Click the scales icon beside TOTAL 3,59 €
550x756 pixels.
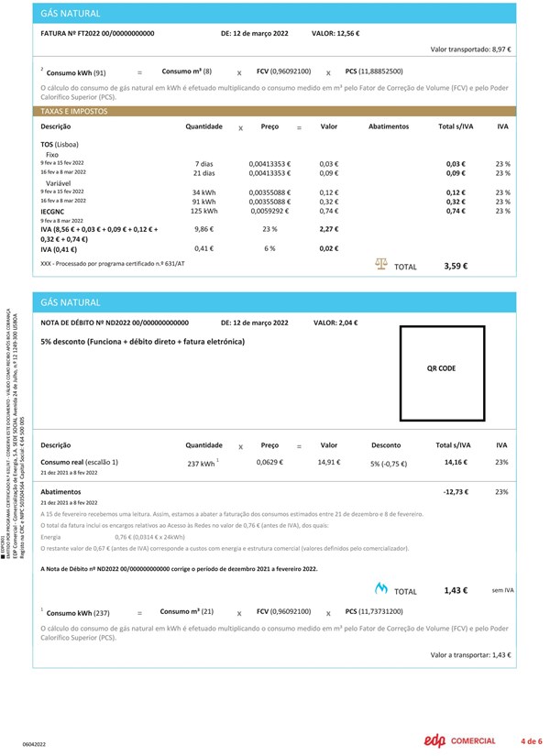click(x=381, y=265)
